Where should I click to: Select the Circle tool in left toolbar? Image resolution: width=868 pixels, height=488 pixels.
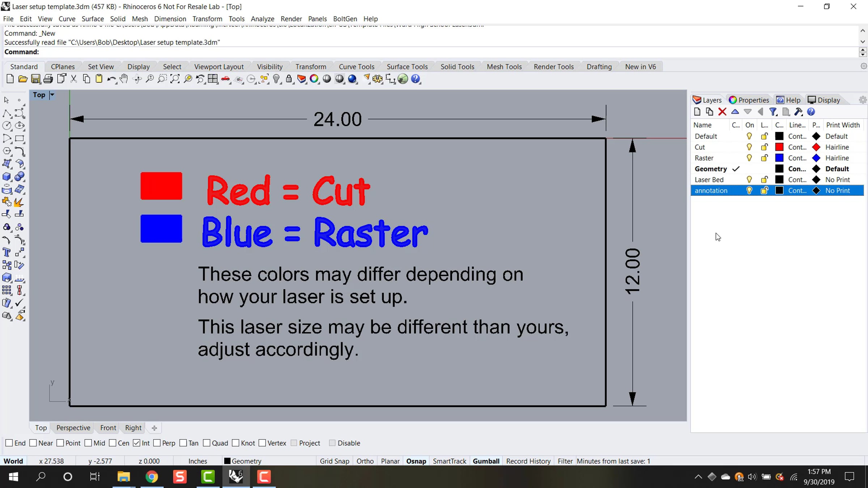click(x=7, y=125)
